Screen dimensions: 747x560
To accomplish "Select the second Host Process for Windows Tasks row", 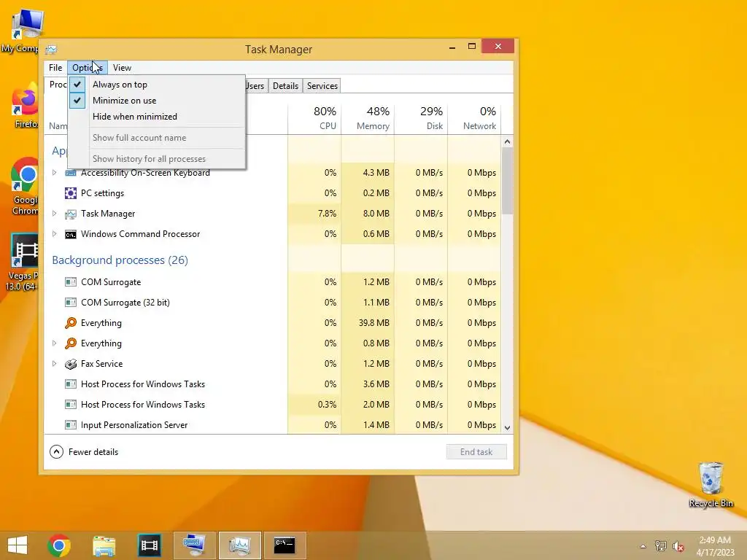I will click(x=274, y=404).
